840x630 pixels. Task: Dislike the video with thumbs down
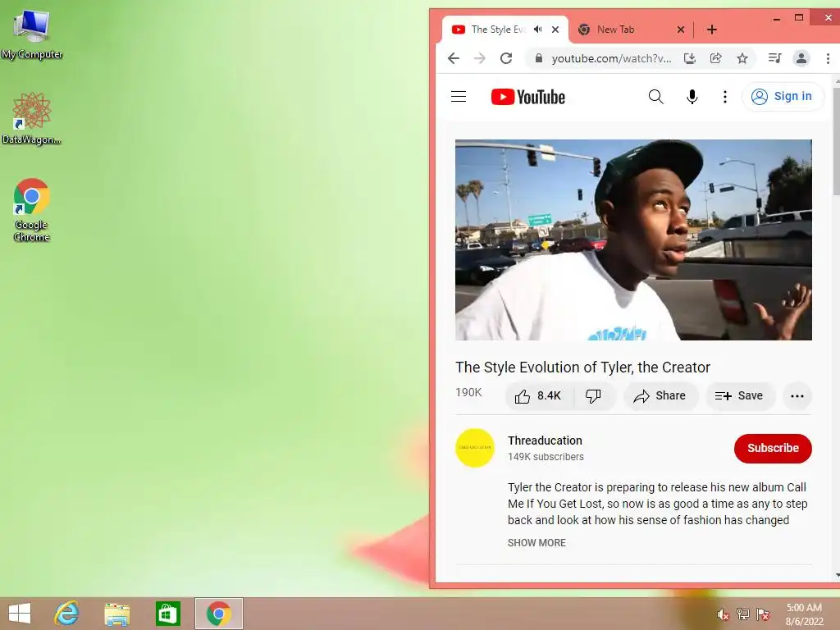[x=594, y=396]
